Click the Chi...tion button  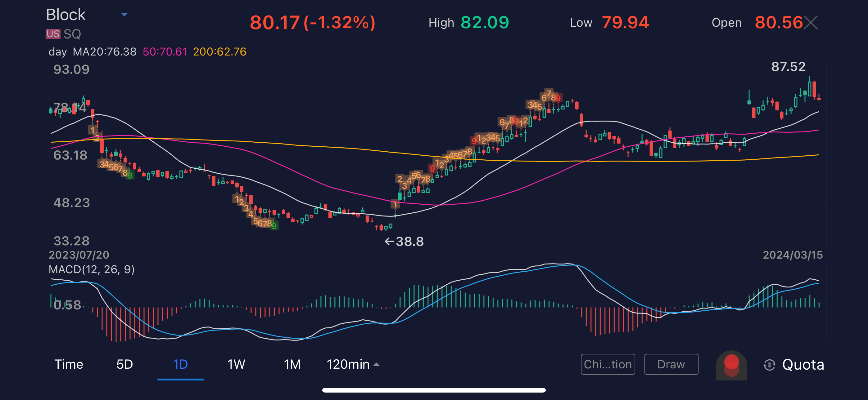[608, 364]
